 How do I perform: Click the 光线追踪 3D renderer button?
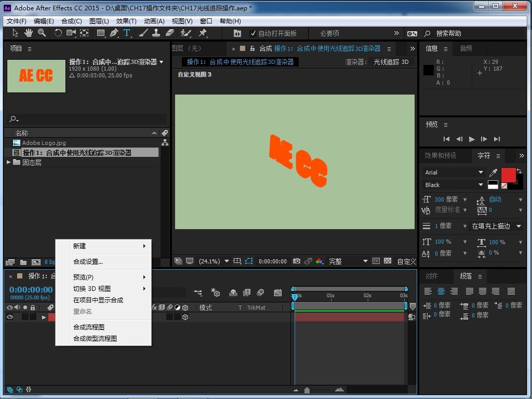tap(391, 62)
